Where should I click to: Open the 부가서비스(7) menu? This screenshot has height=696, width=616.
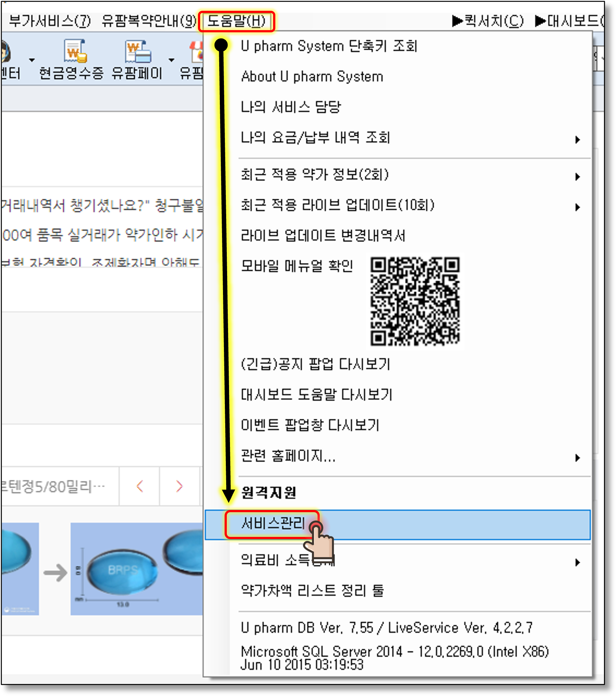point(50,22)
